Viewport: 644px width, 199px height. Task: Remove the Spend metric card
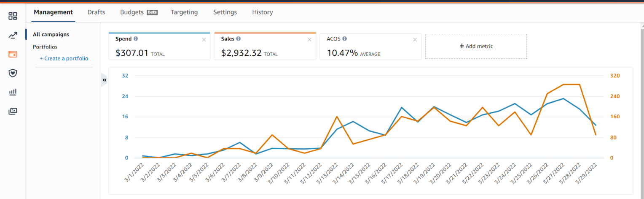point(204,40)
